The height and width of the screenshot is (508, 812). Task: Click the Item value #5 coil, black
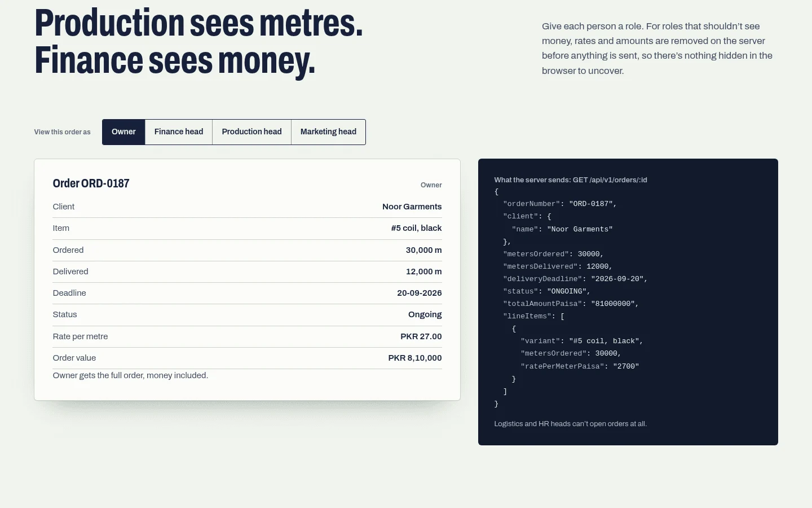(x=417, y=228)
